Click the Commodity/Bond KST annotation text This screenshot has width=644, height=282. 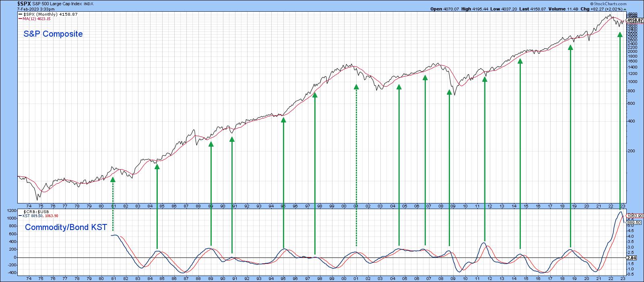coord(66,228)
